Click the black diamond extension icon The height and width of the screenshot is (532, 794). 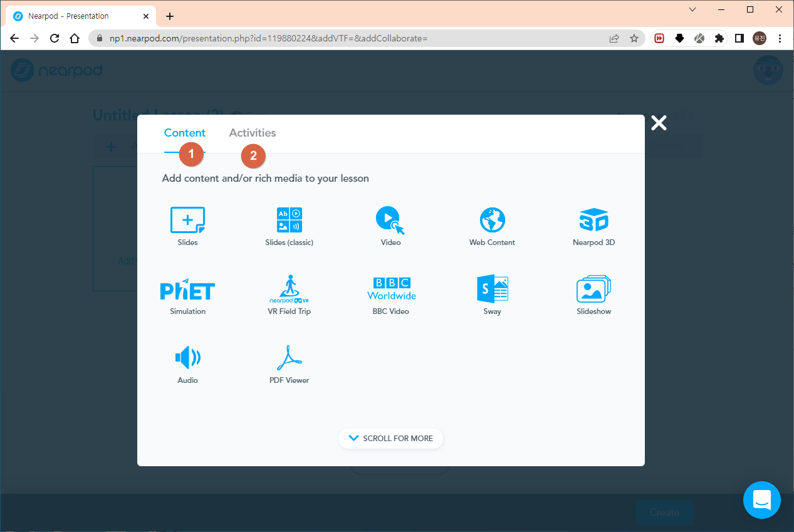point(679,38)
